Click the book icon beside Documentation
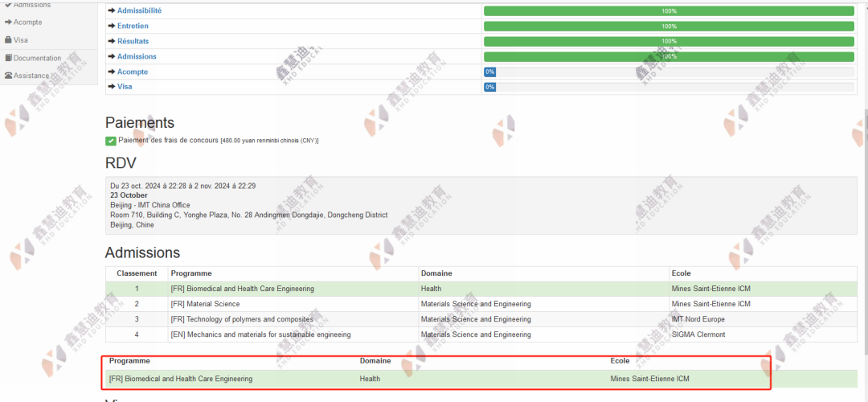The height and width of the screenshot is (402, 868). (x=8, y=58)
